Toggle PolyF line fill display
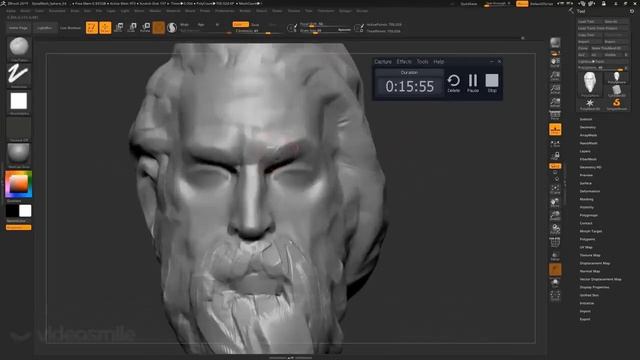The image size is (640, 360). tap(555, 243)
